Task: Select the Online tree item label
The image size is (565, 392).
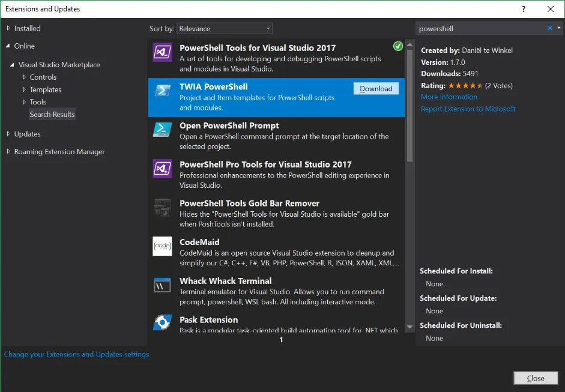Action: [25, 46]
